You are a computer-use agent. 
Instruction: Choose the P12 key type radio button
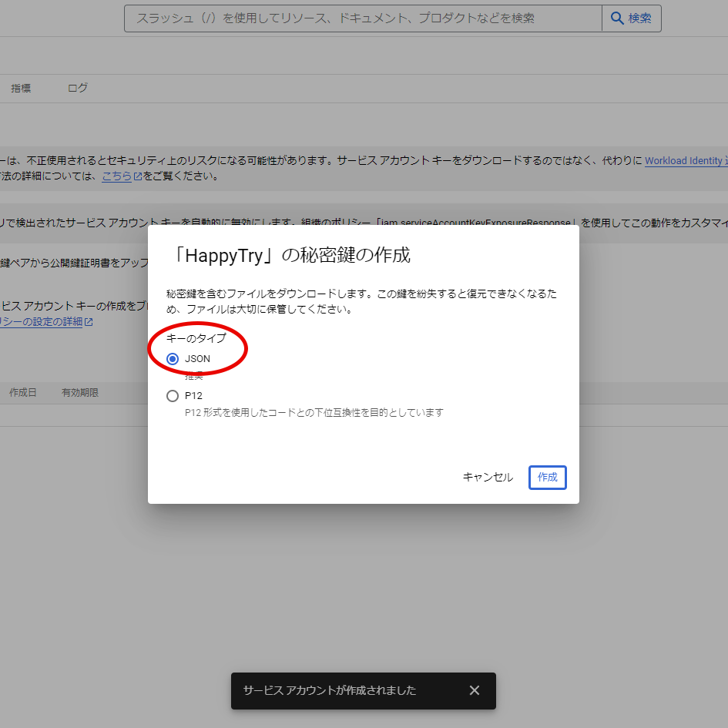(x=173, y=396)
